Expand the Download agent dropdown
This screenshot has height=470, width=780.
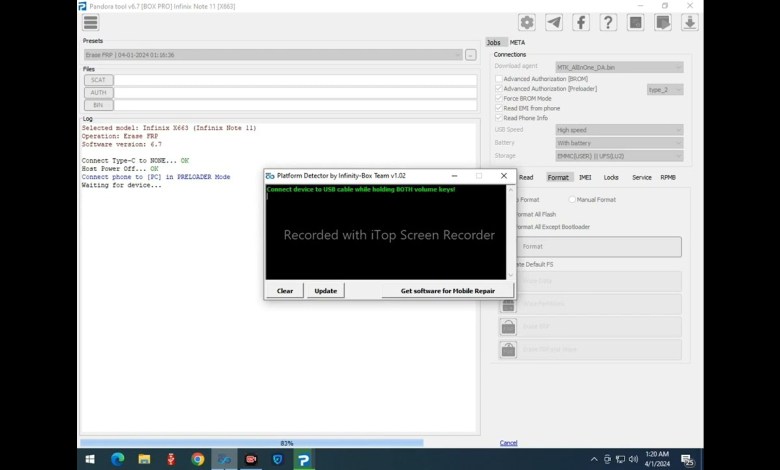click(619, 67)
